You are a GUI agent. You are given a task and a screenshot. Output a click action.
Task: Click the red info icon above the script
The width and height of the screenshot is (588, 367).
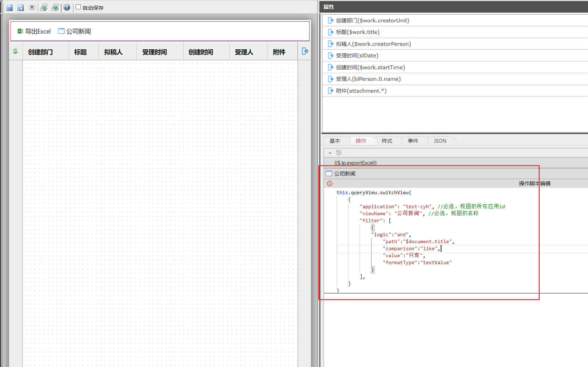[x=330, y=184]
